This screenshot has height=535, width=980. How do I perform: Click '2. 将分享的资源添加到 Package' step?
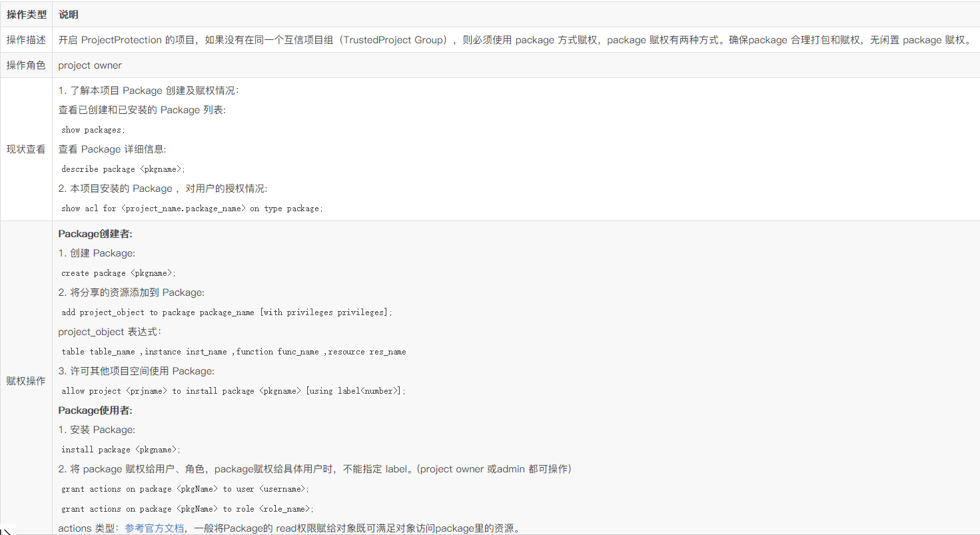point(131,292)
